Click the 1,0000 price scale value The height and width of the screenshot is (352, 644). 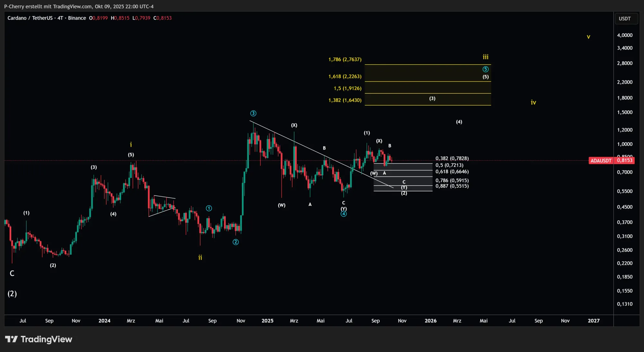click(x=625, y=144)
